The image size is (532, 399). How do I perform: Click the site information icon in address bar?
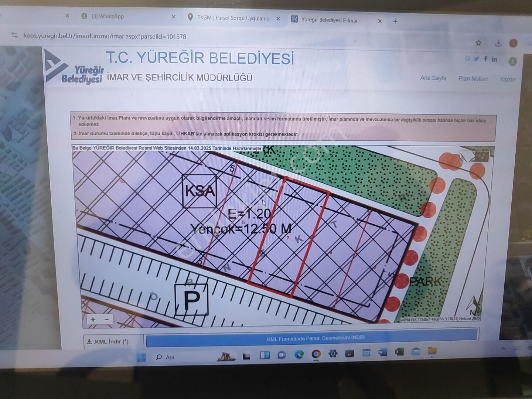[x=15, y=35]
